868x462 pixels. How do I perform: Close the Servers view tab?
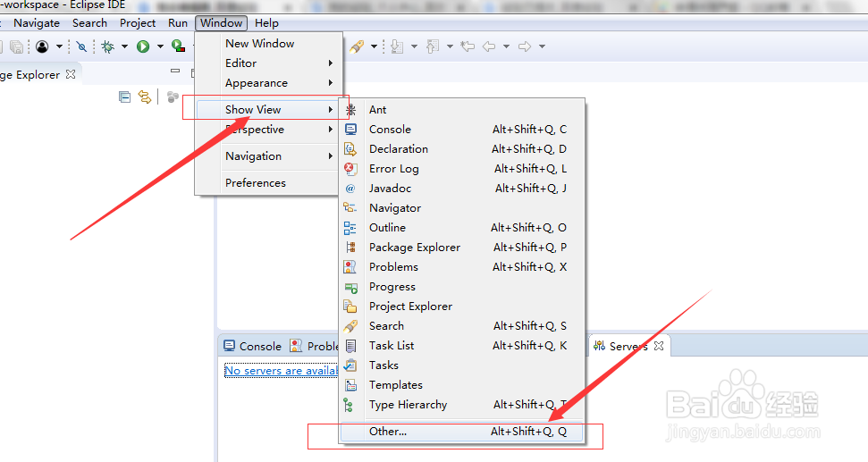coord(659,346)
